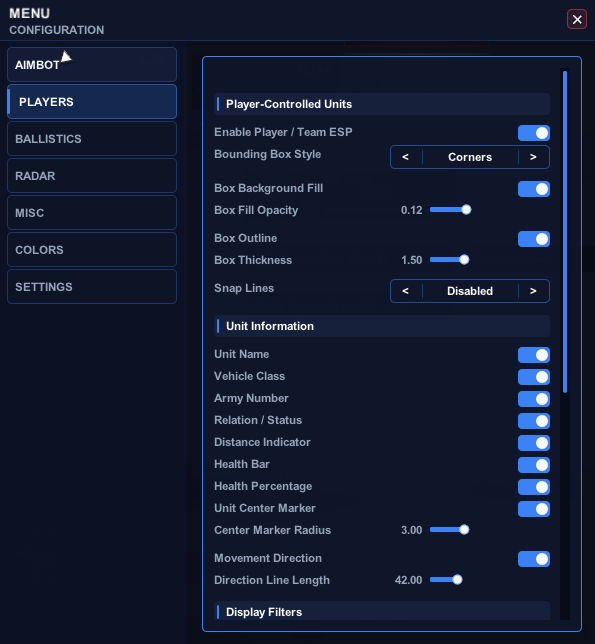
Task: Disable Box Background Fill toggle
Action: tap(533, 189)
